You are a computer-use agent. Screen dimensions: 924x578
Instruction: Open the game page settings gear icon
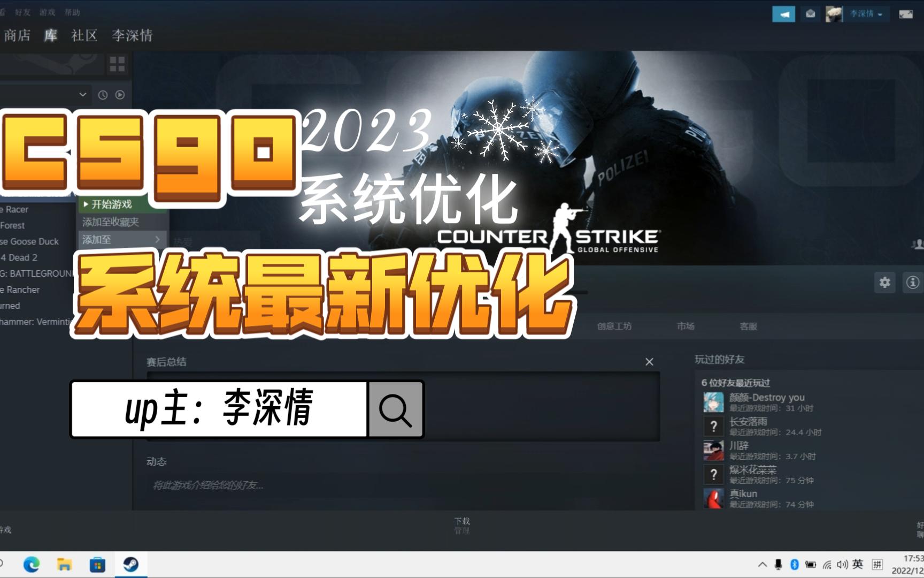coord(884,282)
